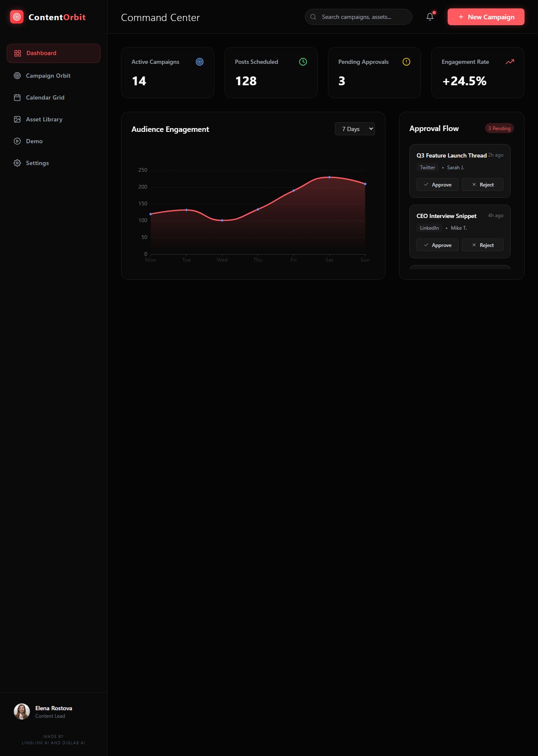Click the Elena Rostova name

(x=54, y=708)
